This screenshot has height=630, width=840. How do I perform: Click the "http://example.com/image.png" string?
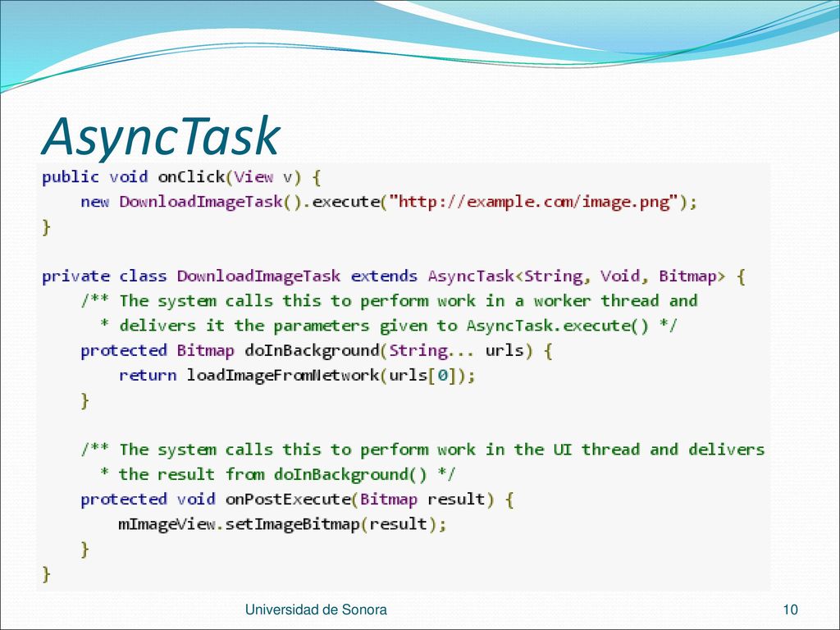(533, 203)
